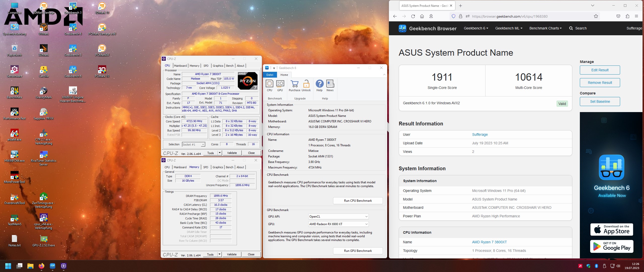This screenshot has height=272, width=644.
Task: Open the Sufferage user link in Result Information
Action: [x=480, y=134]
